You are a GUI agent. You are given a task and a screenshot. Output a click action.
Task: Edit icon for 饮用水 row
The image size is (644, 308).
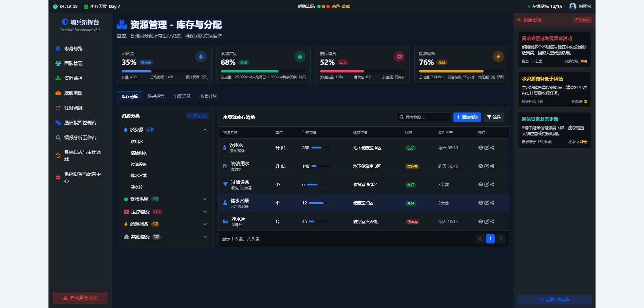pos(486,148)
